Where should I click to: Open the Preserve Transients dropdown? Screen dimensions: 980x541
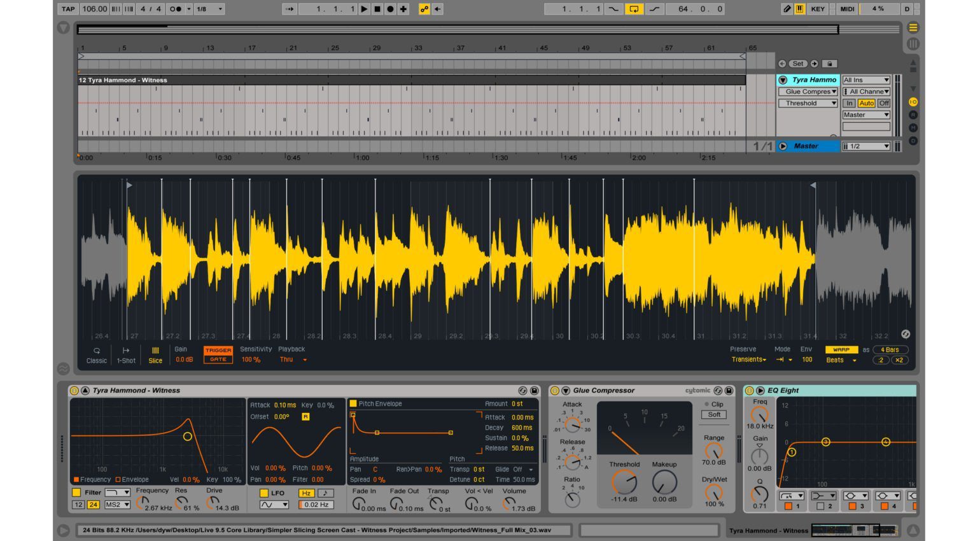coord(748,360)
